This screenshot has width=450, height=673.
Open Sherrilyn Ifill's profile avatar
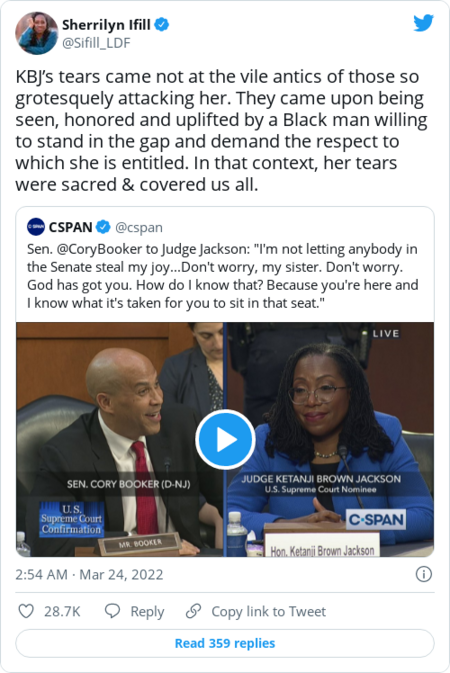(x=36, y=33)
